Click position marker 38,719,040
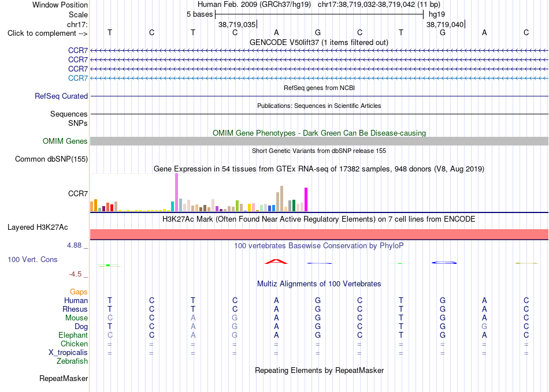The width and height of the screenshot is (549, 392). (x=445, y=25)
